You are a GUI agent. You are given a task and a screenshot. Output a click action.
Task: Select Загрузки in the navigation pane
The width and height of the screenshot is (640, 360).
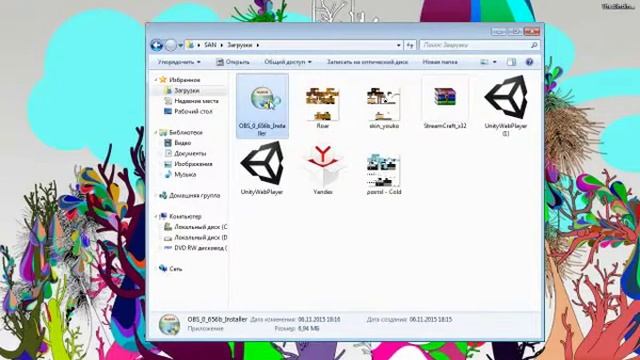pyautogui.click(x=187, y=91)
